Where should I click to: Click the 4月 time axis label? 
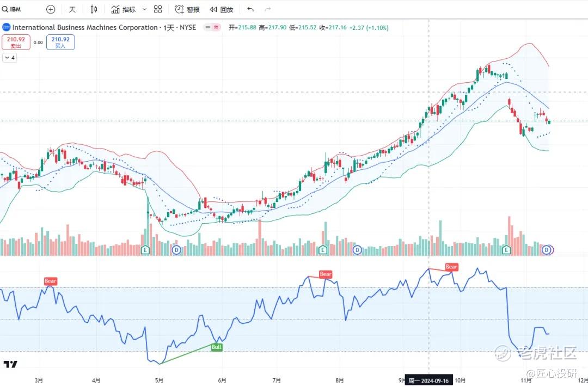pyautogui.click(x=96, y=380)
